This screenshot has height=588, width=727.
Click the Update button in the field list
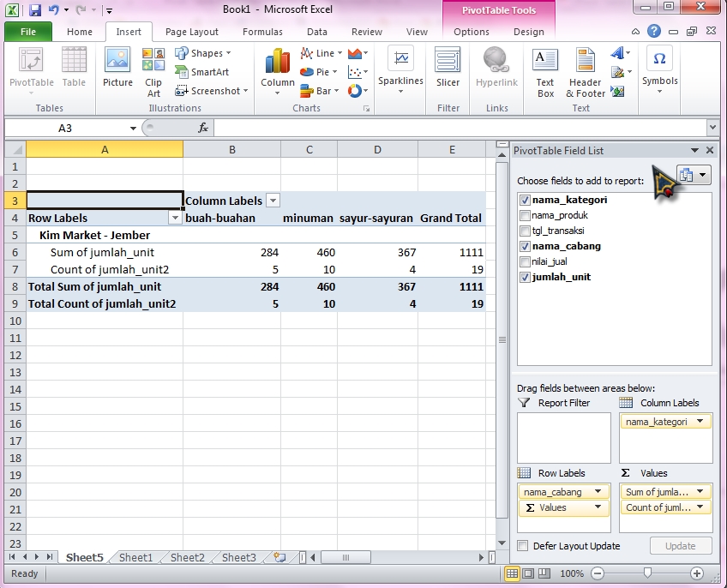click(x=681, y=546)
